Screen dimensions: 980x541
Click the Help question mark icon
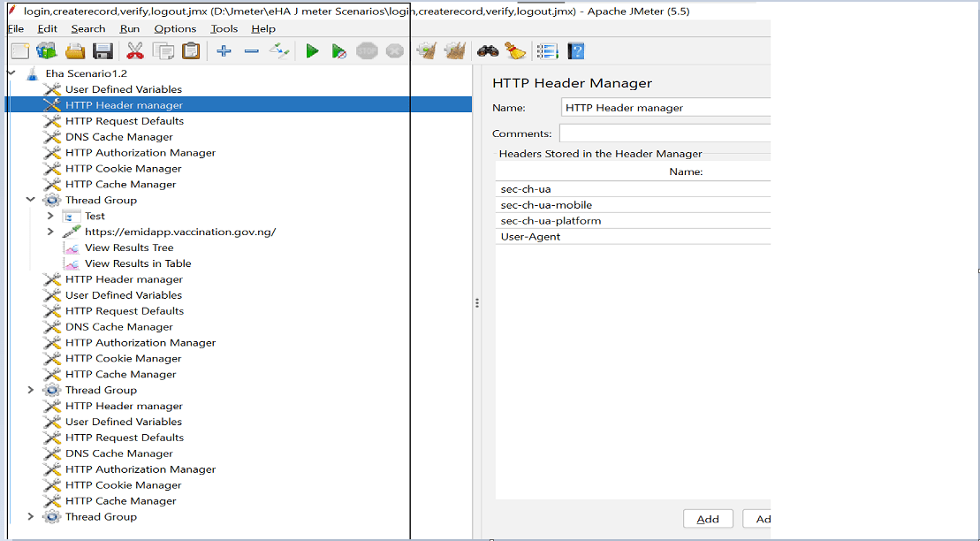[576, 51]
